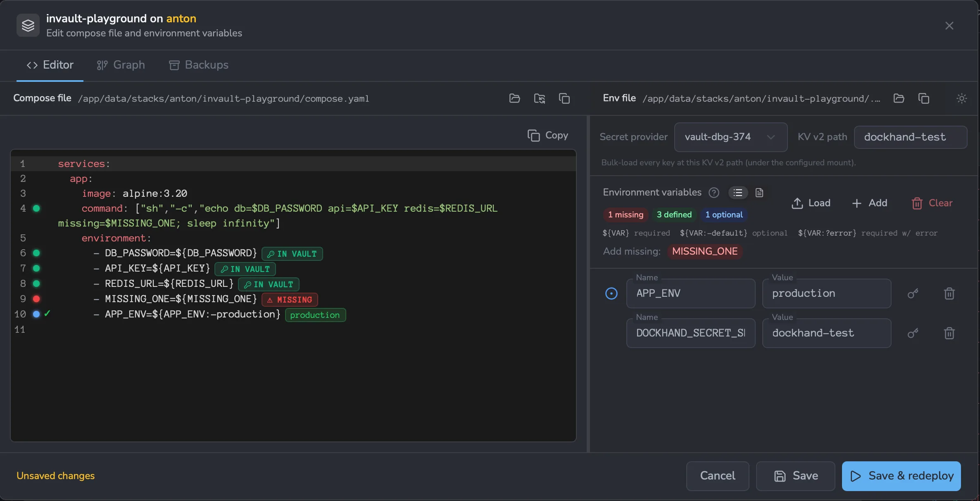Add a new environment variable
Image resolution: width=980 pixels, height=501 pixels.
[869, 203]
